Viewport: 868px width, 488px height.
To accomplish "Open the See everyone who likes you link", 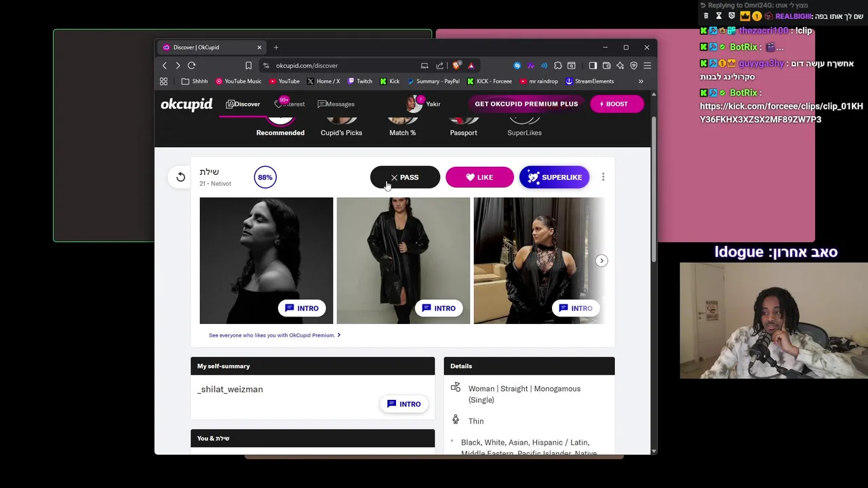I will [x=275, y=335].
